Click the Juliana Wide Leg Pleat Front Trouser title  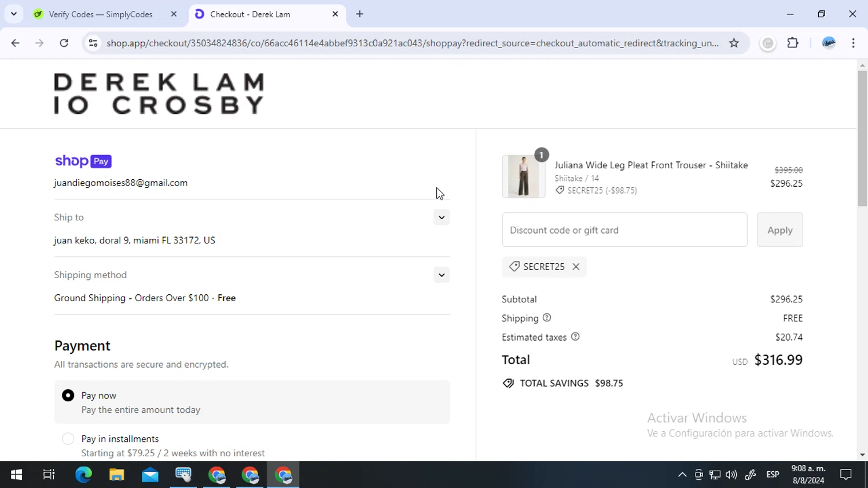click(x=651, y=165)
